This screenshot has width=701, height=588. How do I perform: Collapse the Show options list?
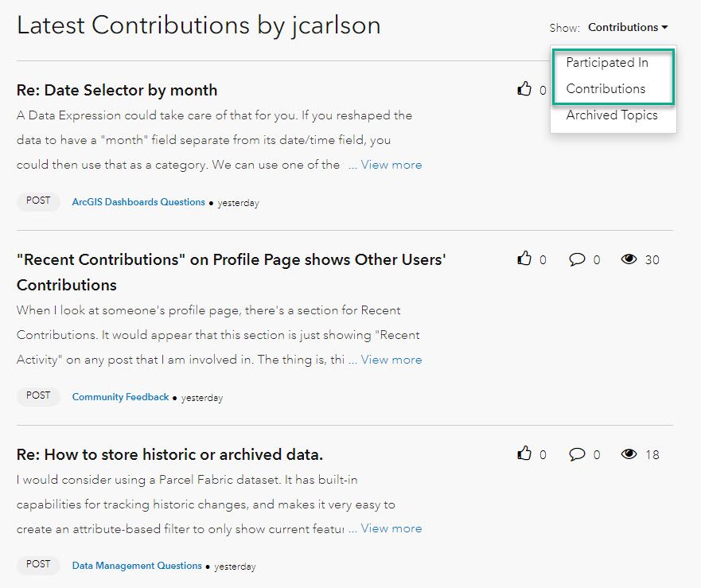[627, 26]
